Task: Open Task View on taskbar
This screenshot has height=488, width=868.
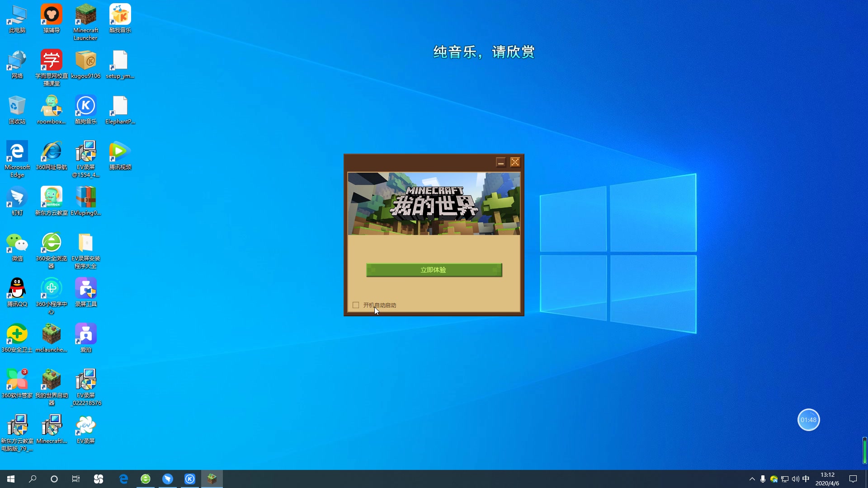Action: click(76, 479)
